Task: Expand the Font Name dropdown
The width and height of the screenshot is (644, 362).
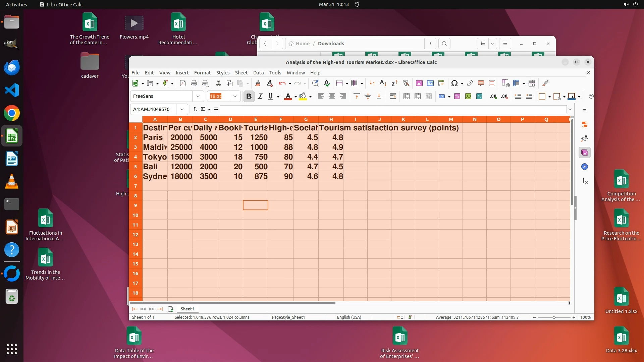Action: 198,97
